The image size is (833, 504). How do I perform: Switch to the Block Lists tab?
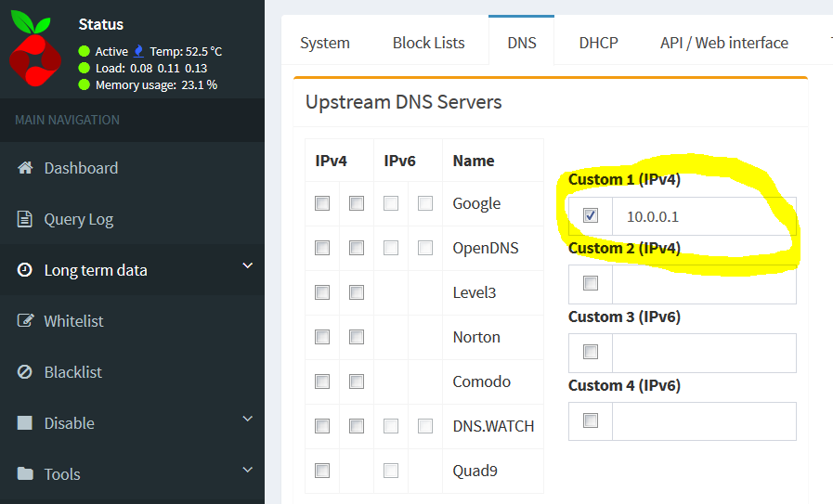tap(429, 43)
